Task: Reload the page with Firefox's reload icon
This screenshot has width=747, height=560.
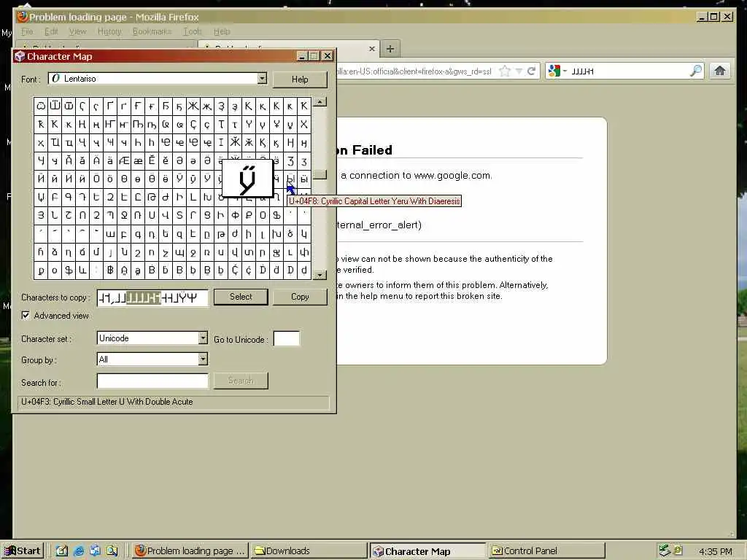Action: (x=531, y=71)
